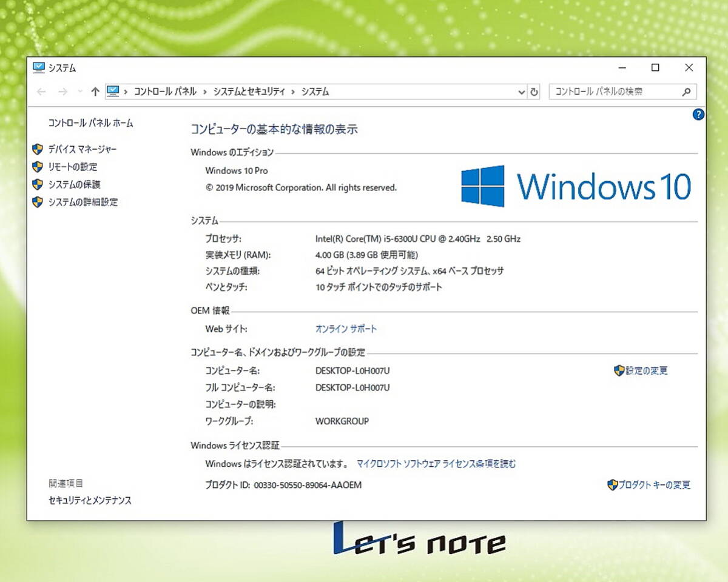Image resolution: width=728 pixels, height=582 pixels.
Task: Click the DESKTOP-L0H007U value beside コンピューター名
Action: (352, 371)
